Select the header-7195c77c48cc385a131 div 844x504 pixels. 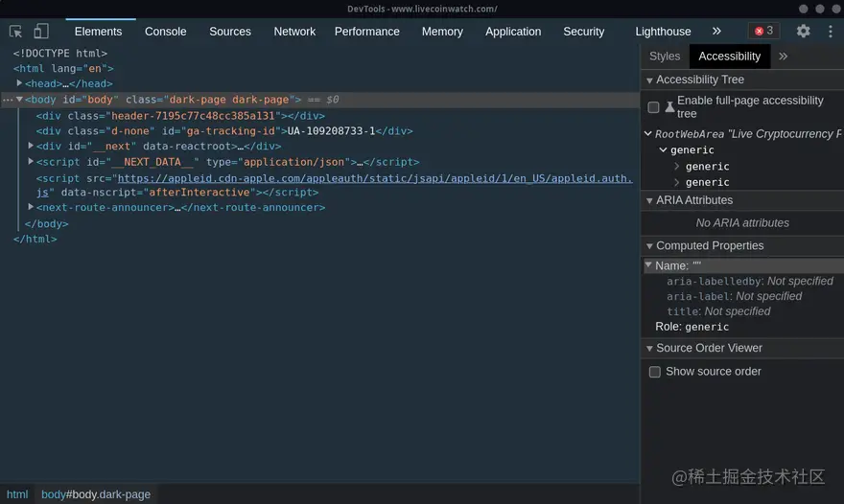coord(180,116)
